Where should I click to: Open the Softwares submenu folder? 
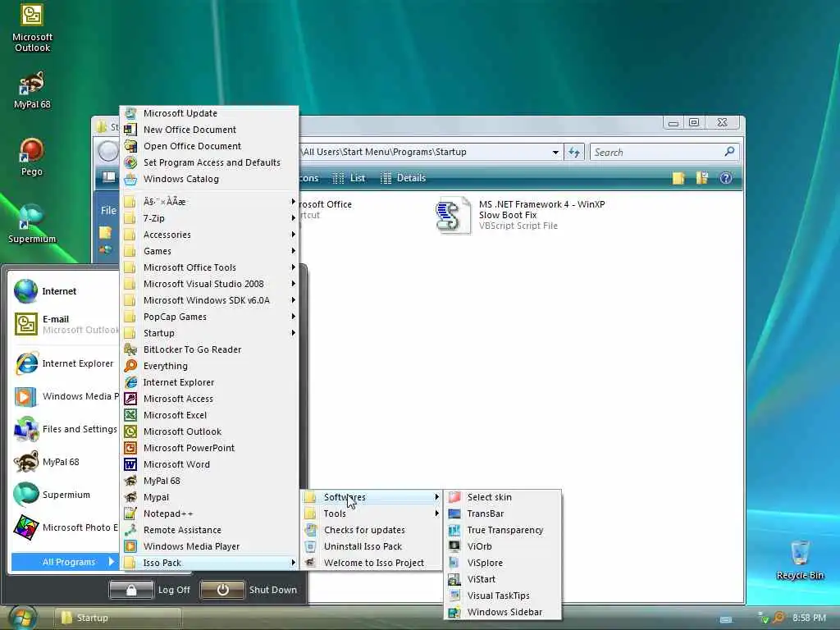point(372,497)
